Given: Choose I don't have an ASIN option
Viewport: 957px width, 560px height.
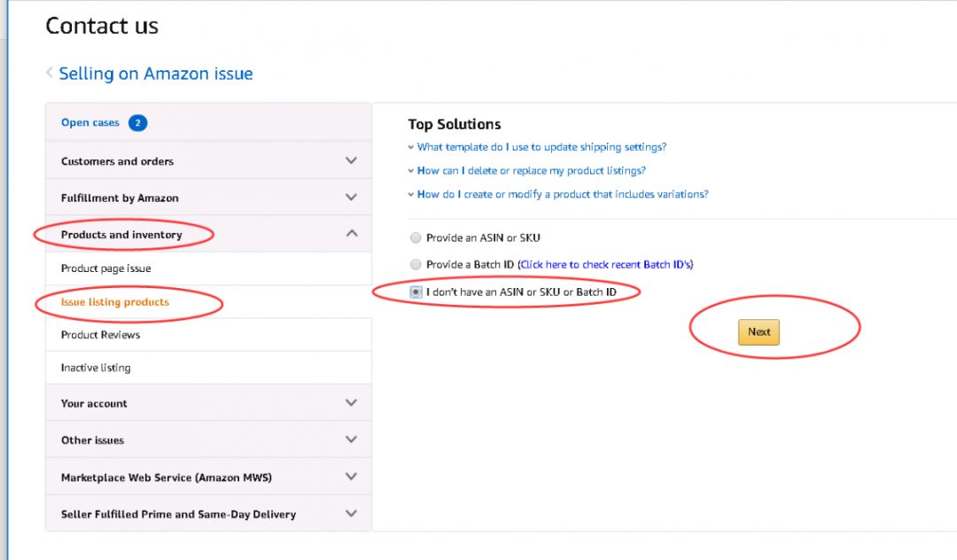Looking at the screenshot, I should [416, 292].
